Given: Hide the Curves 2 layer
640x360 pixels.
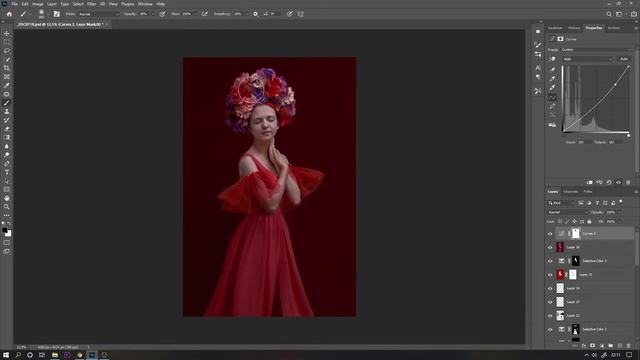Looking at the screenshot, I should pos(550,234).
